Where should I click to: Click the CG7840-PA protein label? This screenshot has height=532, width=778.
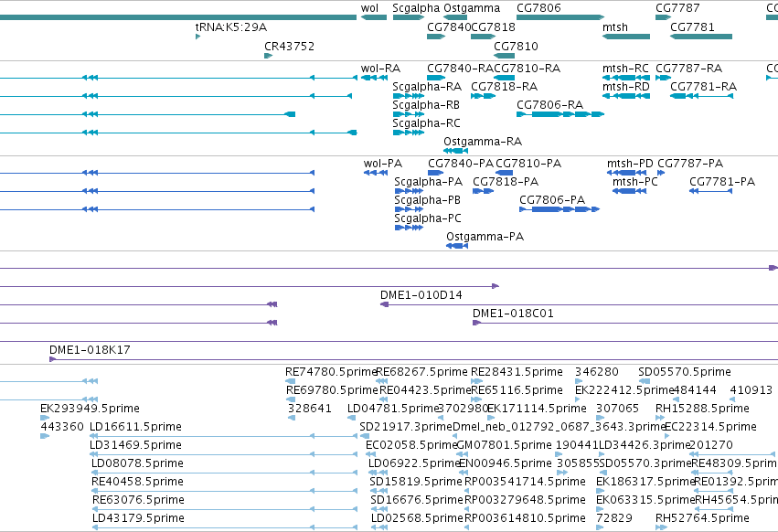[x=461, y=164]
